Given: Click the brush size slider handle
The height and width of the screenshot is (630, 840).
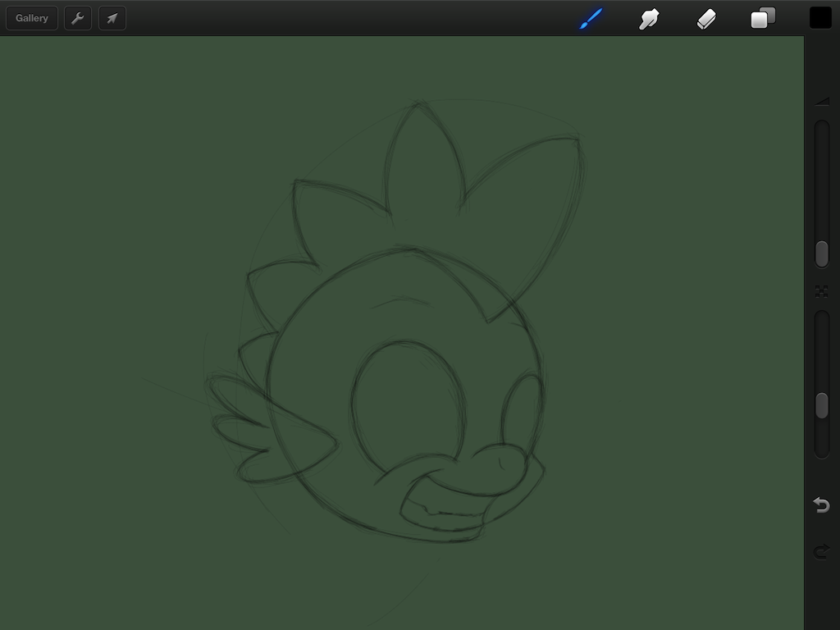Looking at the screenshot, I should pos(821,254).
